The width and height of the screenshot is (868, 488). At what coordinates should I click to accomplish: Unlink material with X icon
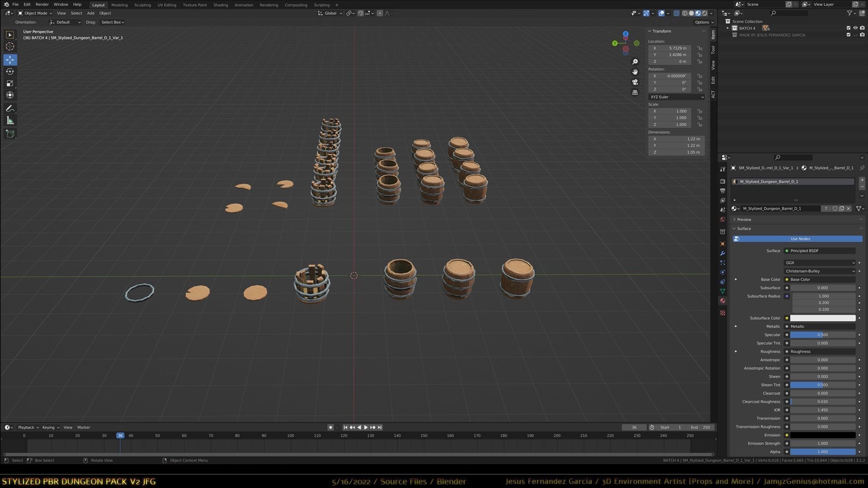849,209
